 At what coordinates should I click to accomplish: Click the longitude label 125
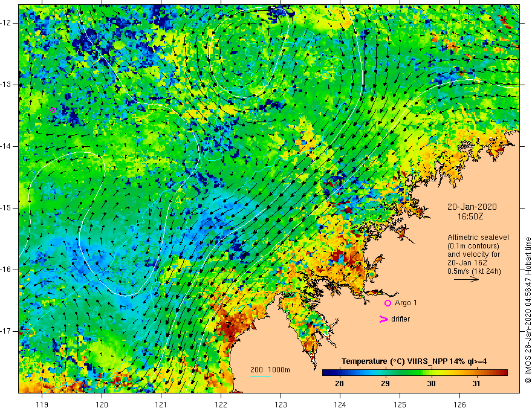point(400,404)
